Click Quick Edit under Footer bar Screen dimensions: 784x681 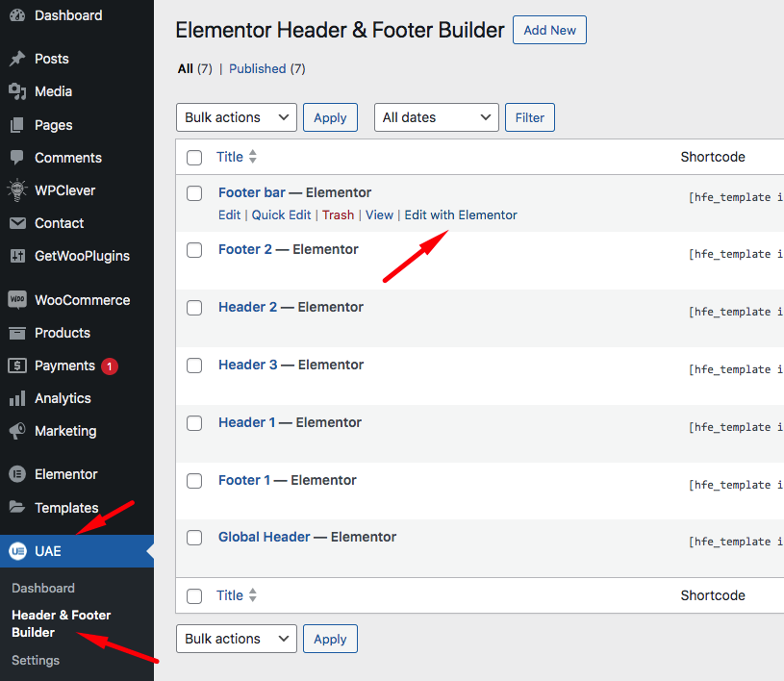point(281,215)
